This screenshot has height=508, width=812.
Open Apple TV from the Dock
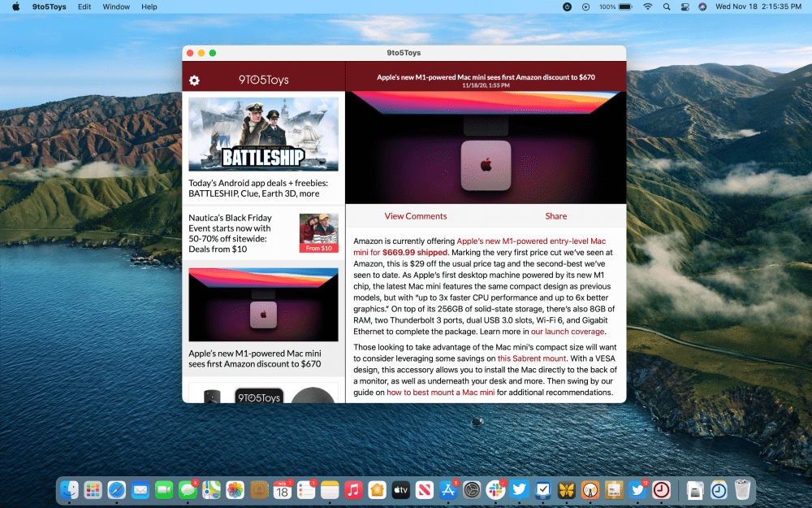(401, 489)
